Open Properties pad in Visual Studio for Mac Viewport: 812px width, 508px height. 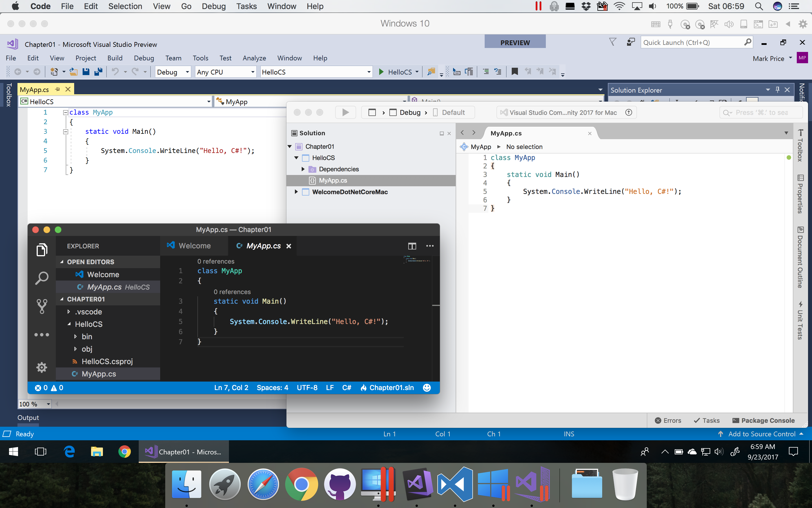pyautogui.click(x=800, y=194)
